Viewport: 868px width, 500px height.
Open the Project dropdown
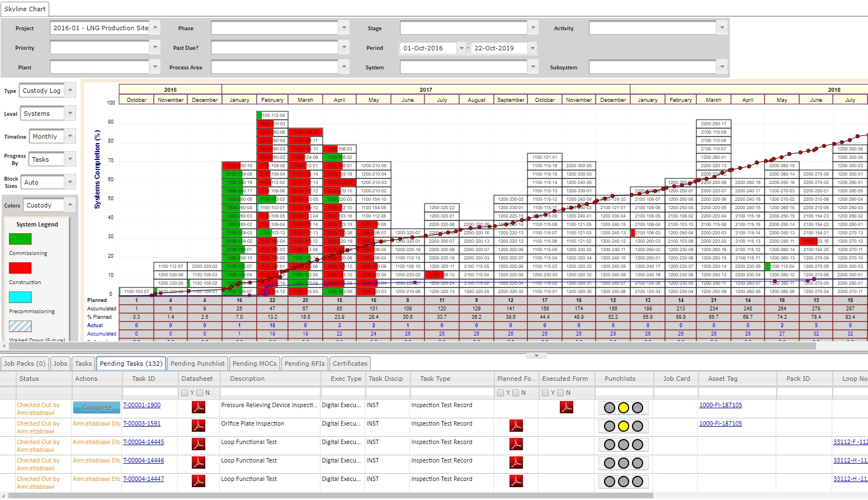pos(155,27)
